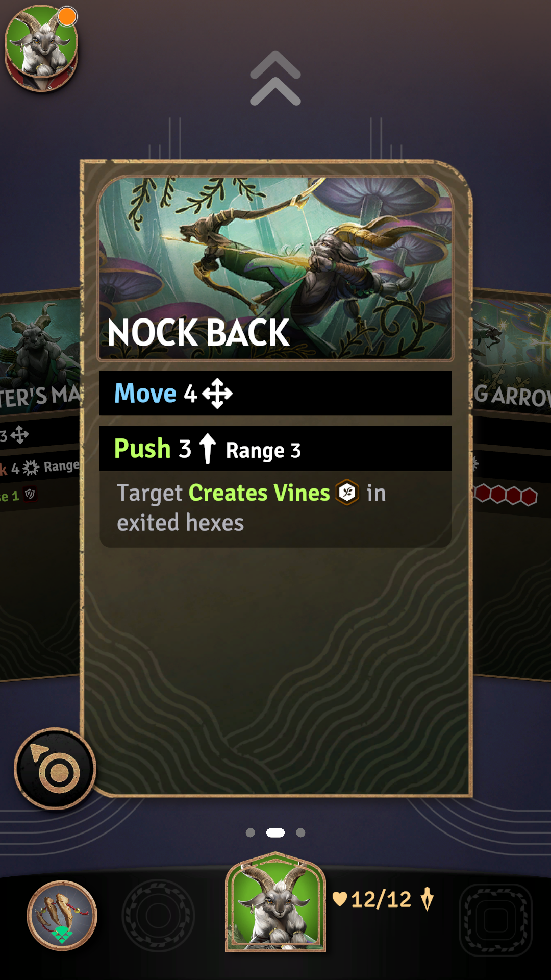Tap the goat character avatar at top left
The image size is (551, 980).
(x=41, y=48)
